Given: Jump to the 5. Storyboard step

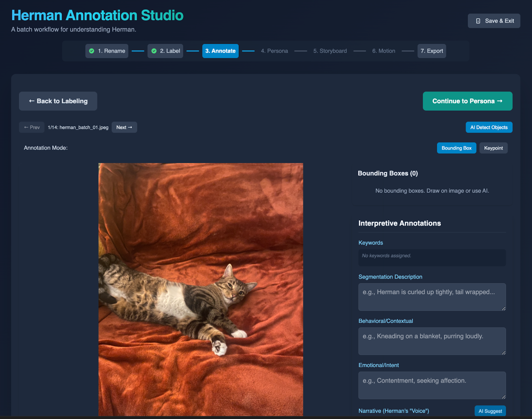Looking at the screenshot, I should tap(330, 51).
